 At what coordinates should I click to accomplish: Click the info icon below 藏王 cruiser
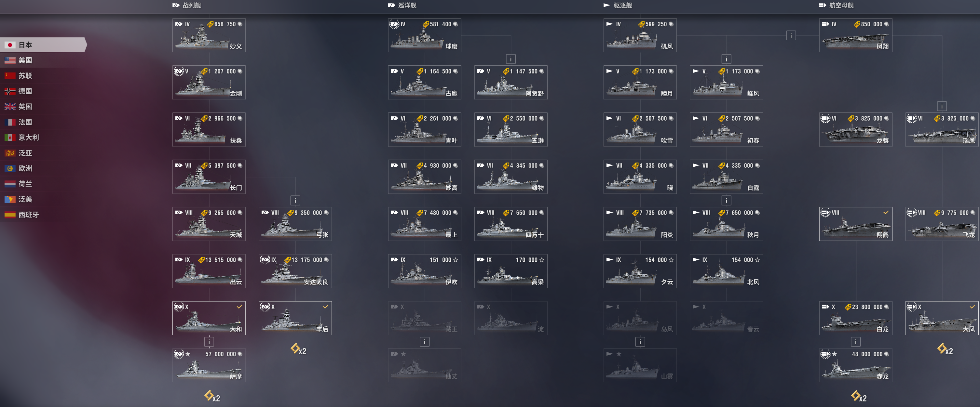pos(425,342)
